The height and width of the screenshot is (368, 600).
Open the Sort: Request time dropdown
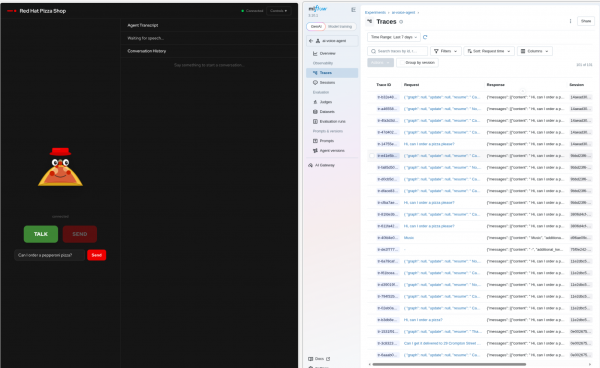pos(489,51)
